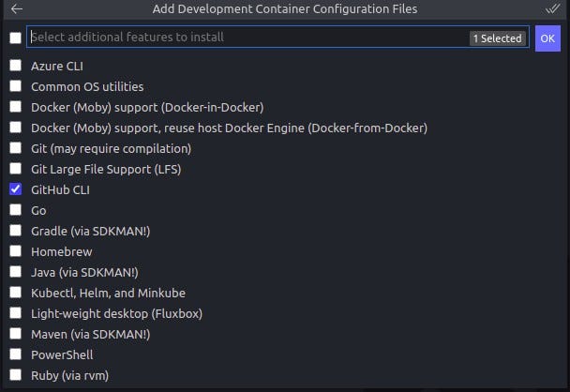Select Docker-in-Docker support option
570x392 pixels.
pos(15,107)
